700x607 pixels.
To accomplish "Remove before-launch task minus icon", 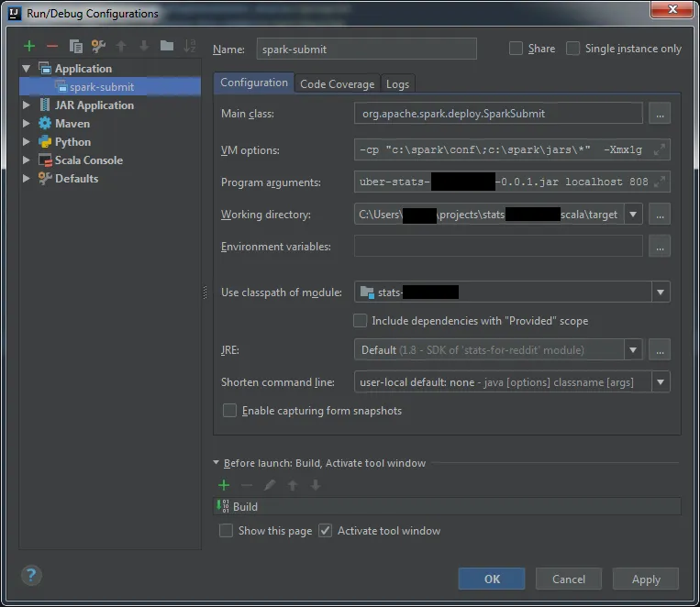I will 247,485.
